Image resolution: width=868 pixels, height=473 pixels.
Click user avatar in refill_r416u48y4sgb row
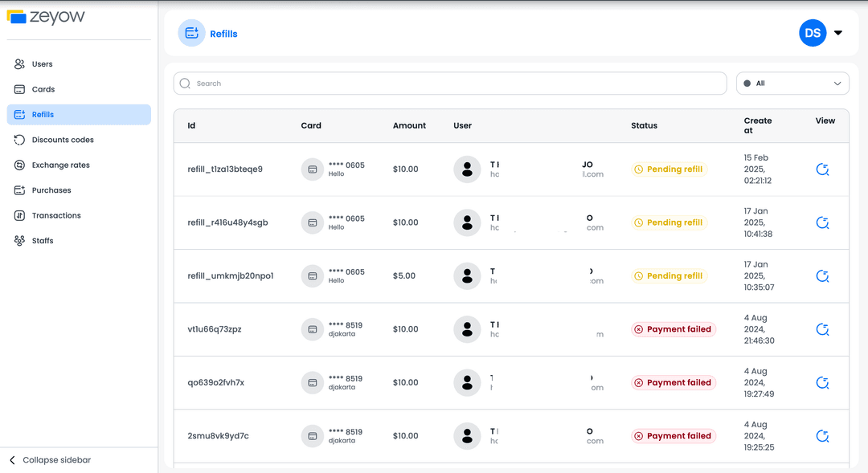467,222
